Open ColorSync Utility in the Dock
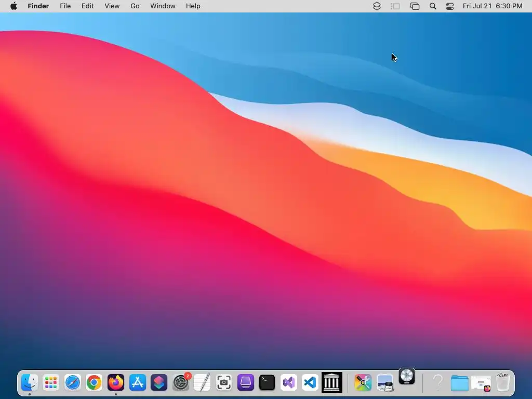Viewport: 532px width, 399px height. tap(363, 382)
